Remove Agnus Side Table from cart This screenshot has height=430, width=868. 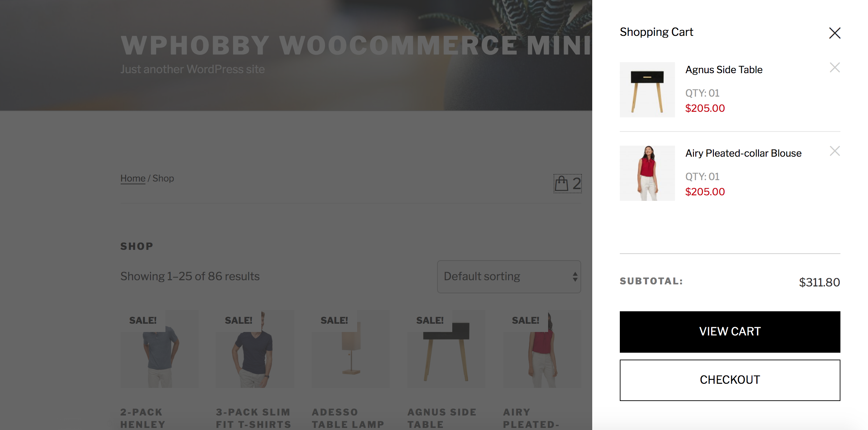(x=835, y=68)
